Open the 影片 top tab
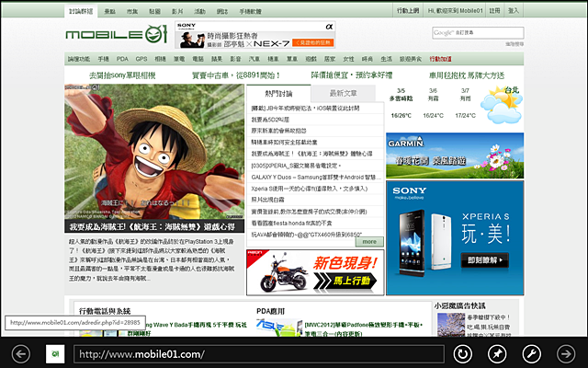The height and width of the screenshot is (368, 588). click(x=177, y=12)
